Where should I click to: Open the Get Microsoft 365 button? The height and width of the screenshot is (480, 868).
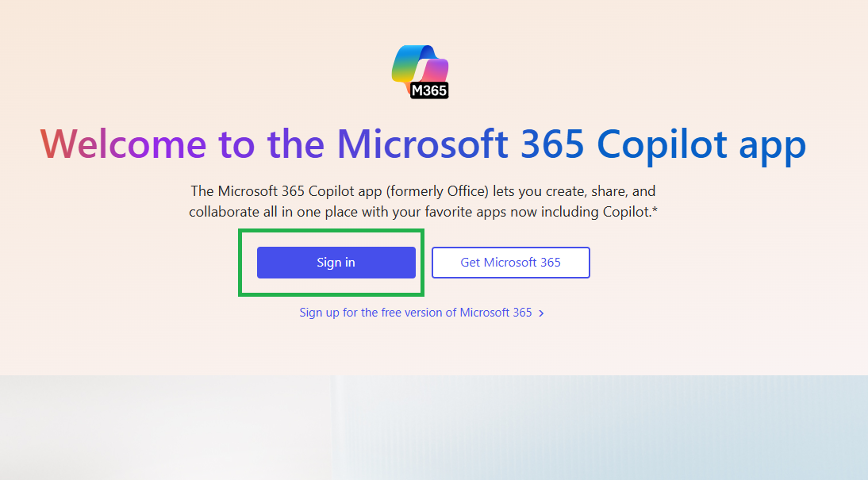click(510, 263)
